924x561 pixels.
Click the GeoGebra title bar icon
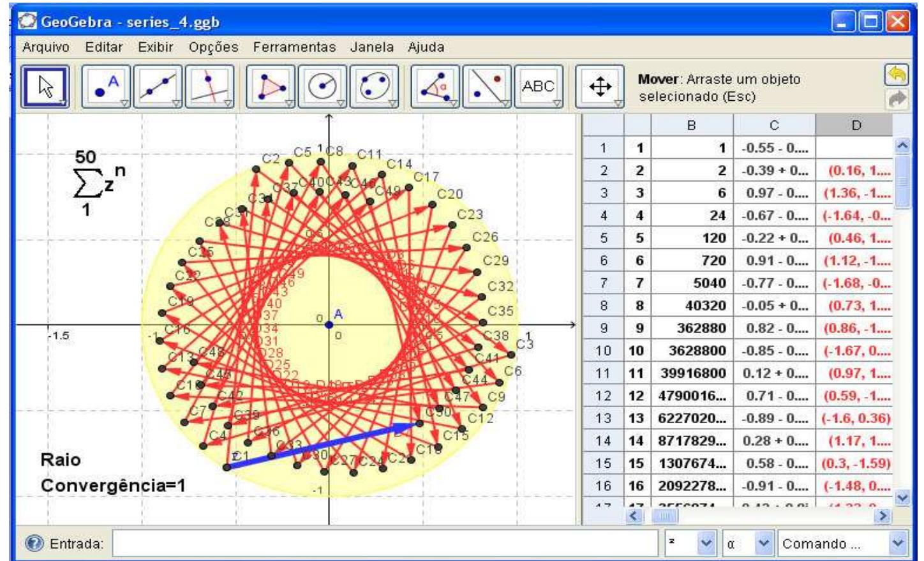click(27, 22)
